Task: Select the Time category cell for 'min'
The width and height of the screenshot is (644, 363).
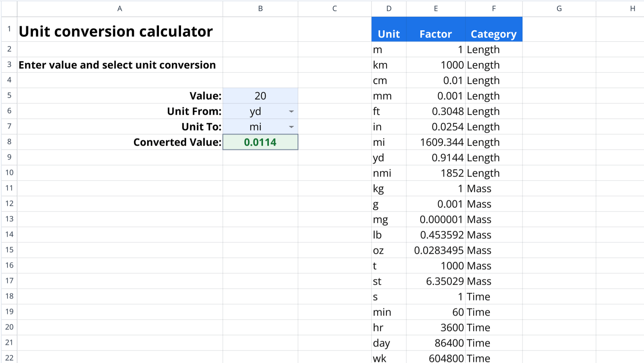Action: tap(494, 312)
